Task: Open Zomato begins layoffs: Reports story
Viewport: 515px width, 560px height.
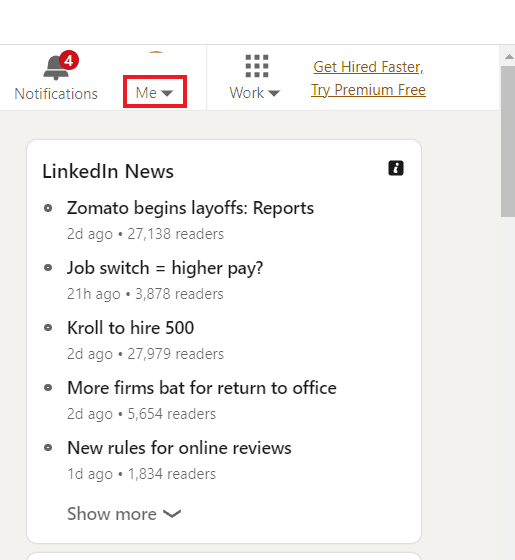Action: tap(190, 208)
